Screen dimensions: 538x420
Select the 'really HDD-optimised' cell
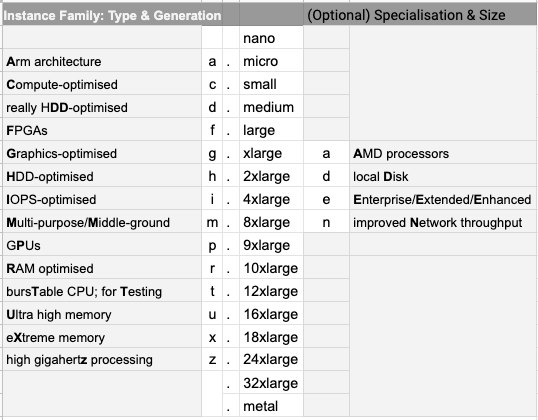point(102,107)
